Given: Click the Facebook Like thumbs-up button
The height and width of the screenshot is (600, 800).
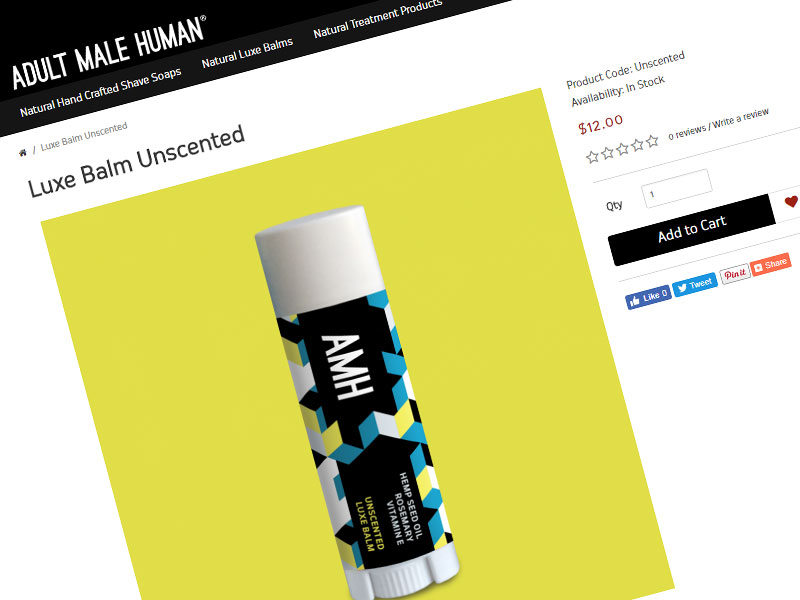Looking at the screenshot, I should 648,297.
